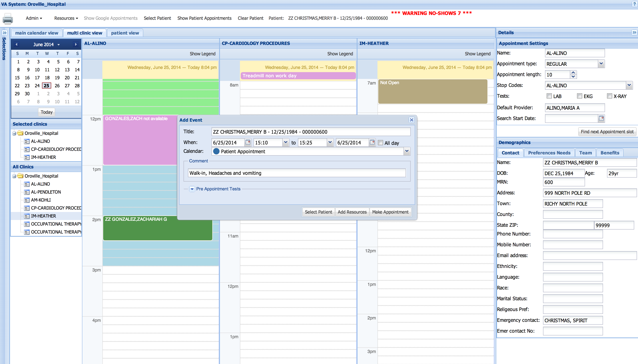Click the blue Patient Appointment color dot
This screenshot has height=364, width=638.
(216, 151)
